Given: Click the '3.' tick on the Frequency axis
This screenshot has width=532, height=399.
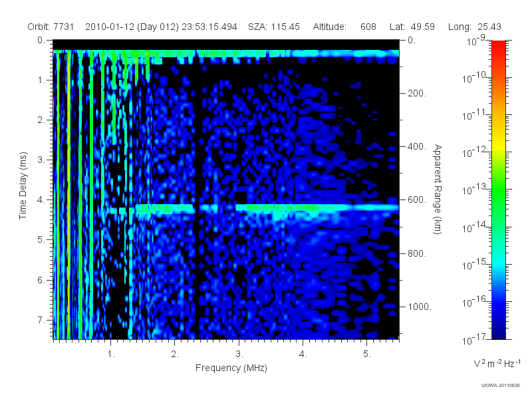Looking at the screenshot, I should point(239,354).
